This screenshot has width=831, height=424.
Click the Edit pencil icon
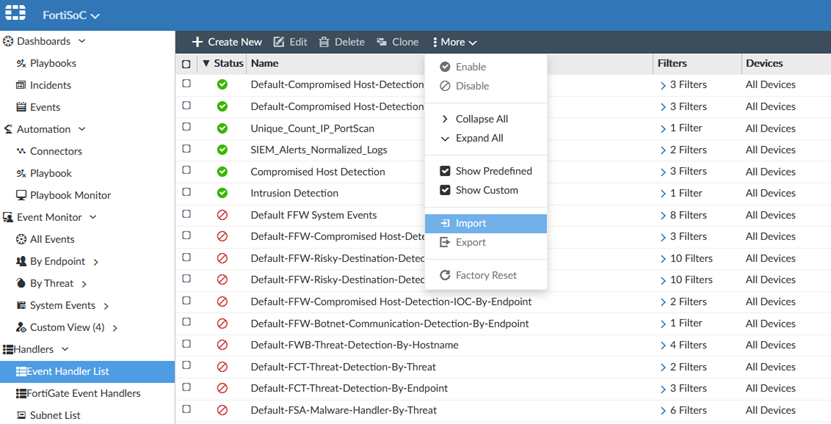point(279,42)
